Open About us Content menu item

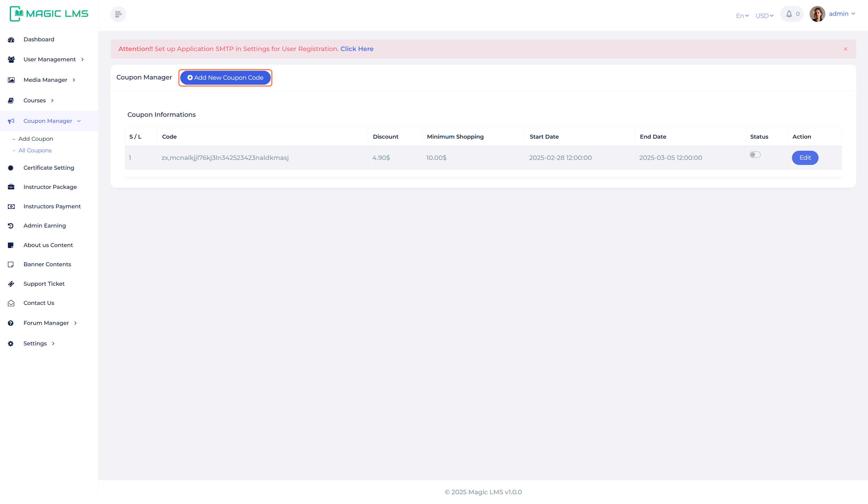[48, 245]
